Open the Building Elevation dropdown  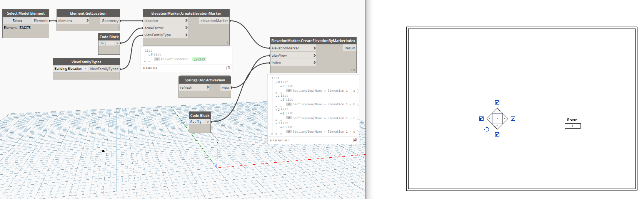point(70,69)
